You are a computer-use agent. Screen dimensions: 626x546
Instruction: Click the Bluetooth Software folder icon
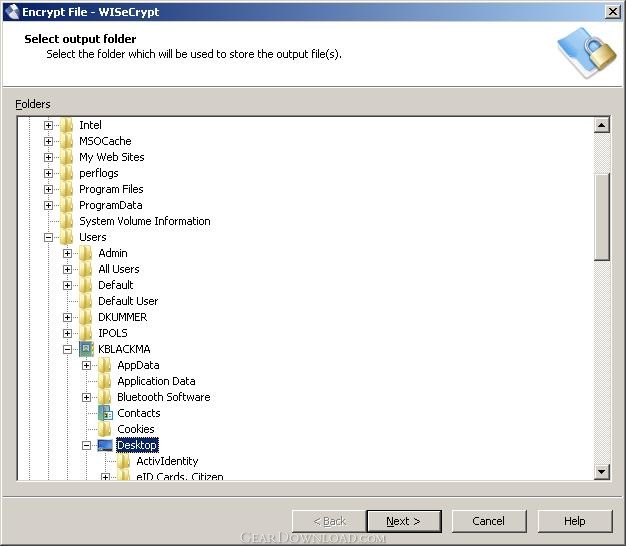click(105, 397)
